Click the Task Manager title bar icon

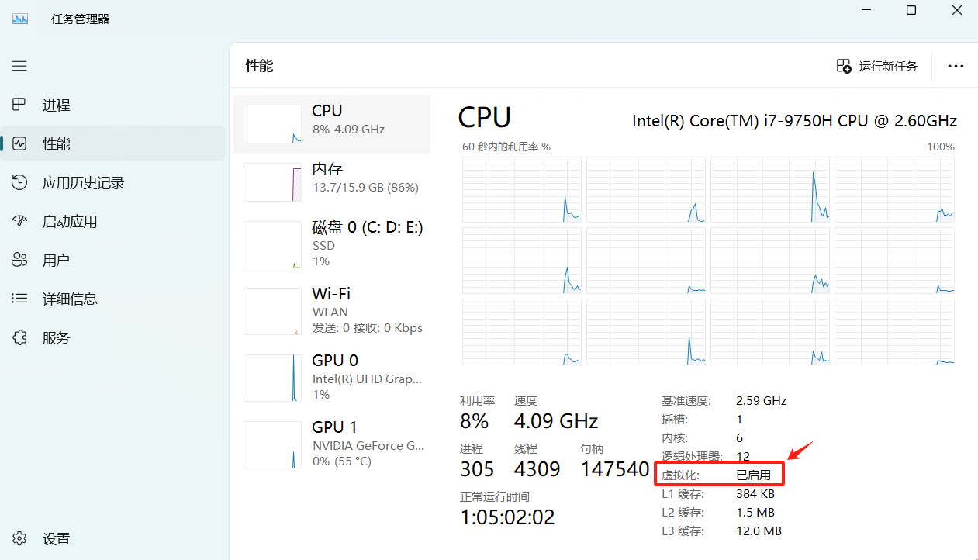coord(20,19)
